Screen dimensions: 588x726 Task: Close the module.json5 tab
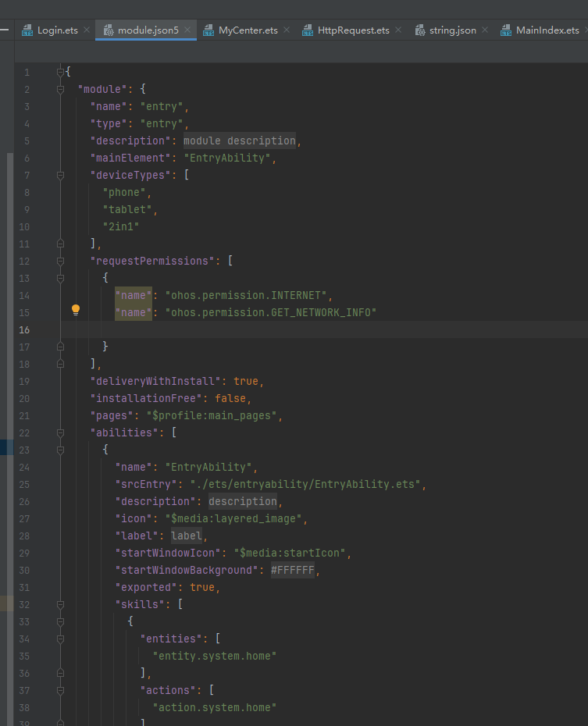click(187, 30)
